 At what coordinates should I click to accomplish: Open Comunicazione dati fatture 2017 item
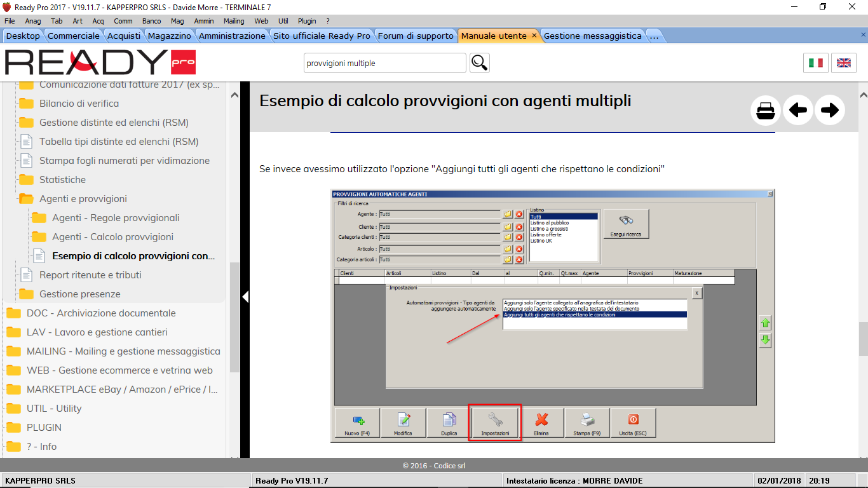130,85
